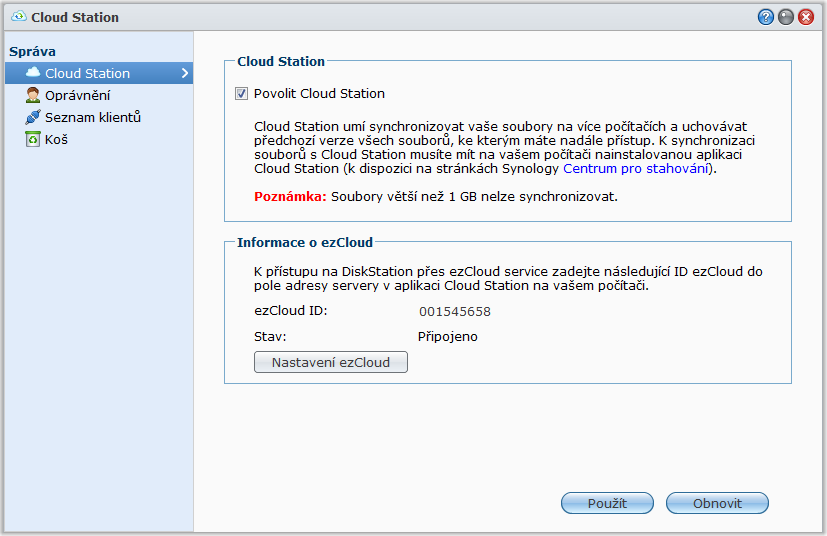Click the Správa heading in the sidebar
The width and height of the screenshot is (827, 536).
32,51
